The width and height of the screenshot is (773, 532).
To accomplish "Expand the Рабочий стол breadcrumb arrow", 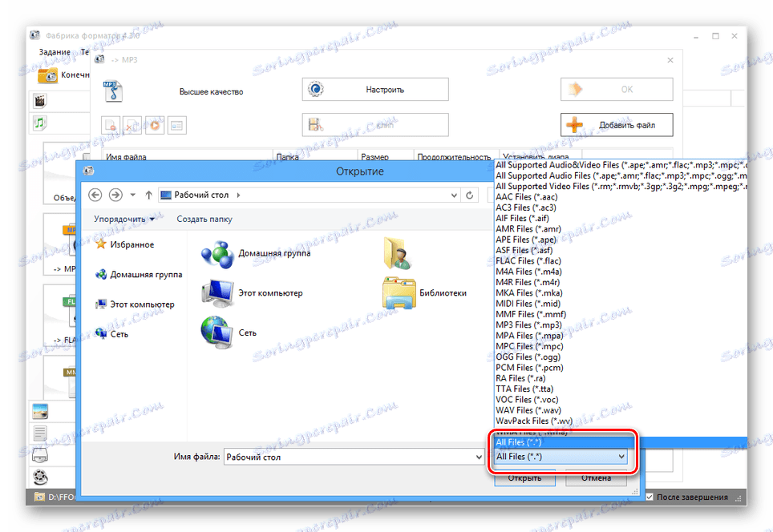I will [x=239, y=195].
